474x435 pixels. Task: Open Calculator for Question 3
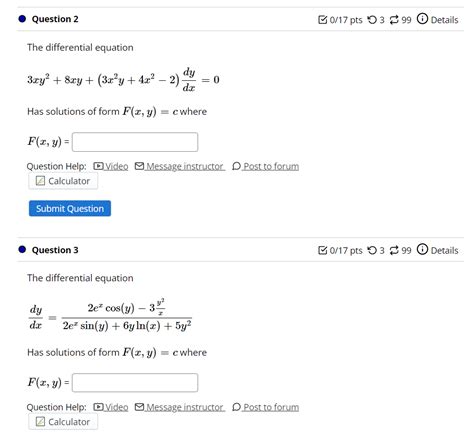[x=63, y=422]
